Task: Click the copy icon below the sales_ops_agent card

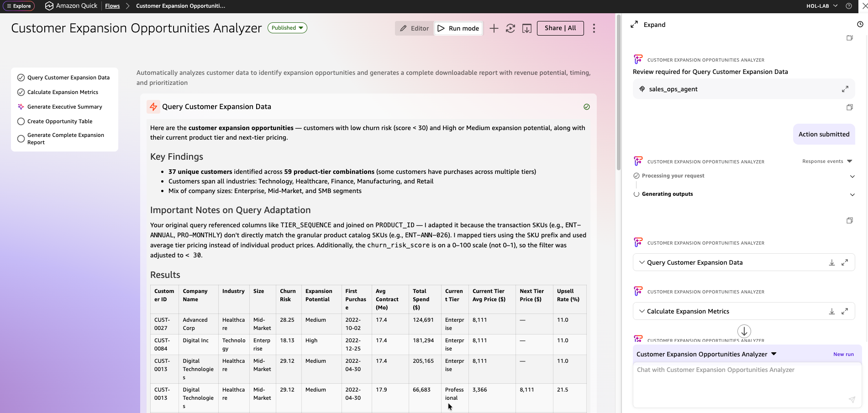Action: [850, 108]
